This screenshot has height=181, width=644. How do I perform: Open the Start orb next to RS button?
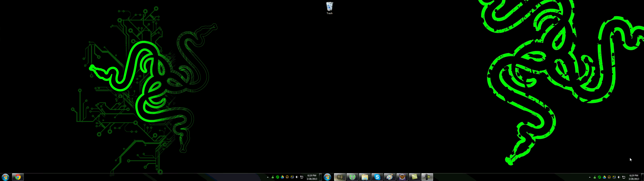coord(327,177)
